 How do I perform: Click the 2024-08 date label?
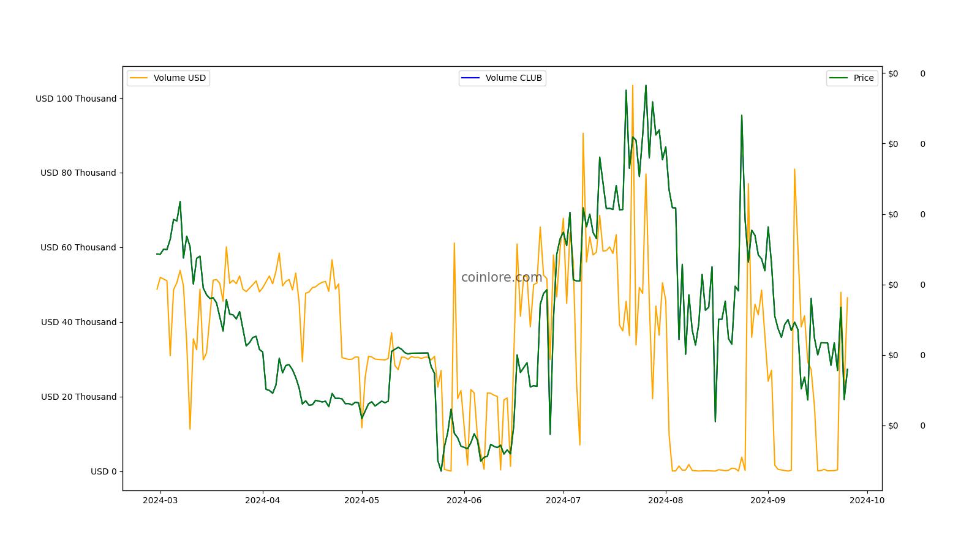pyautogui.click(x=665, y=500)
